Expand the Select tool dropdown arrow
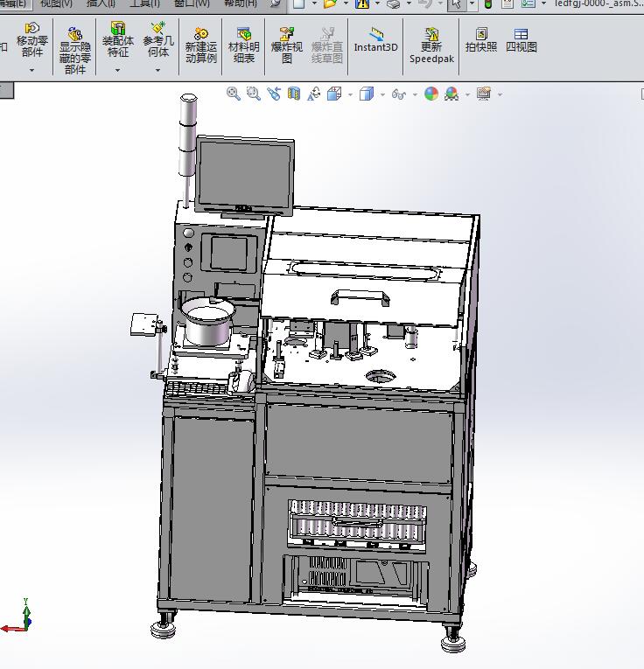The image size is (644, 669). (x=472, y=3)
